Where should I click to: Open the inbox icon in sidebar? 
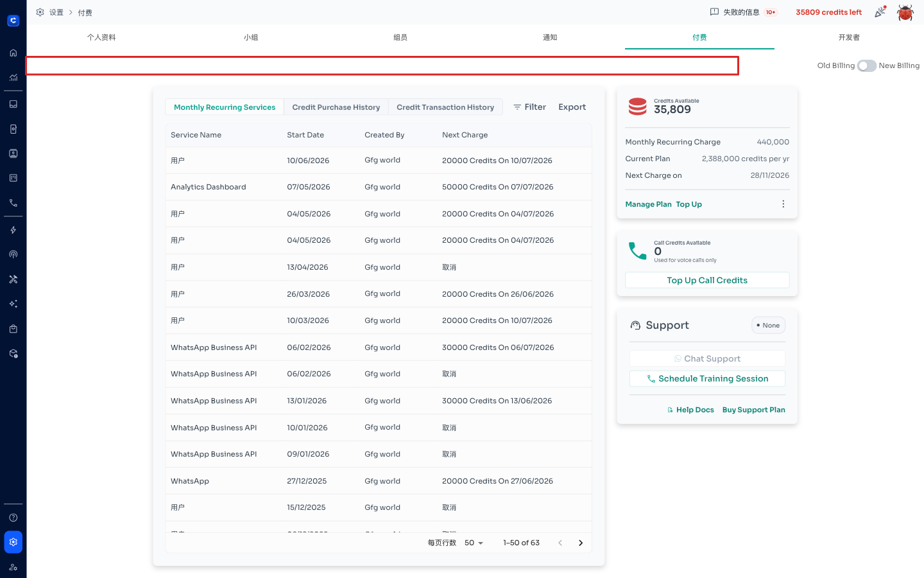[x=13, y=104]
